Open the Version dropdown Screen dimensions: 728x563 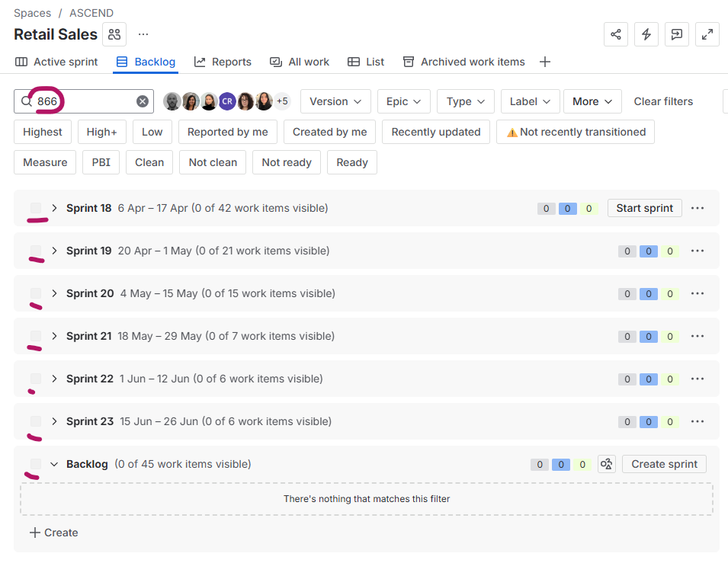pos(335,101)
